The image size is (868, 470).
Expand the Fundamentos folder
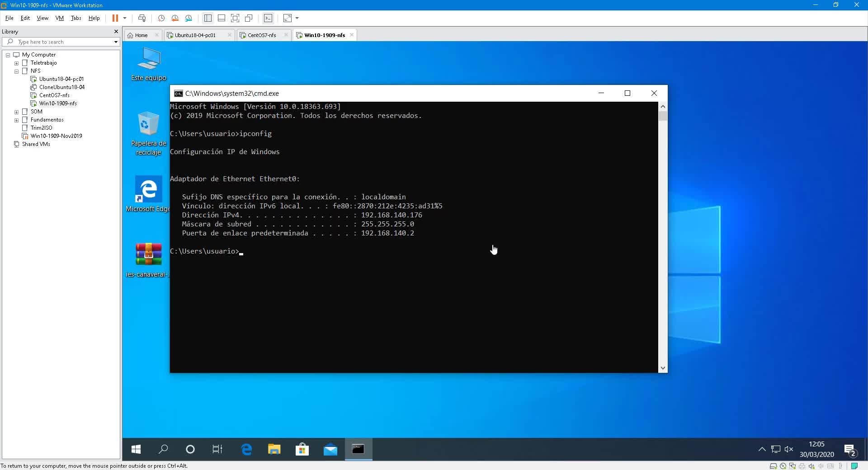click(x=17, y=120)
